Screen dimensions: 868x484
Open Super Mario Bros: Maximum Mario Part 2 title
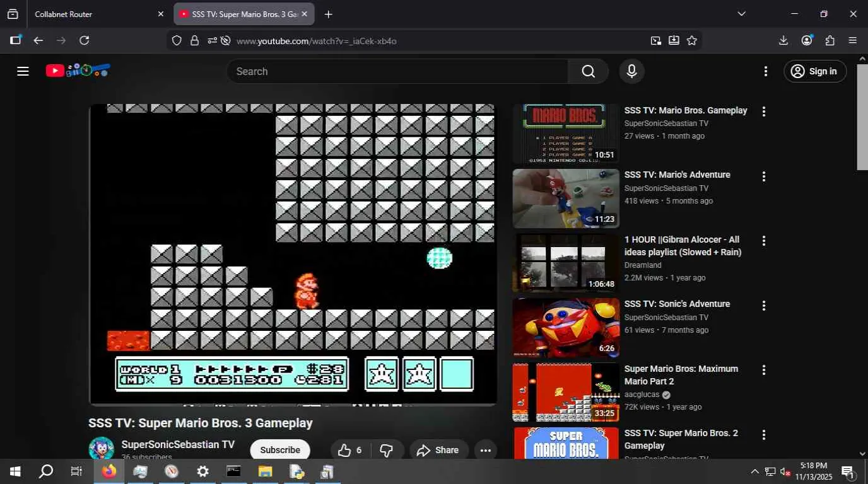click(x=681, y=375)
